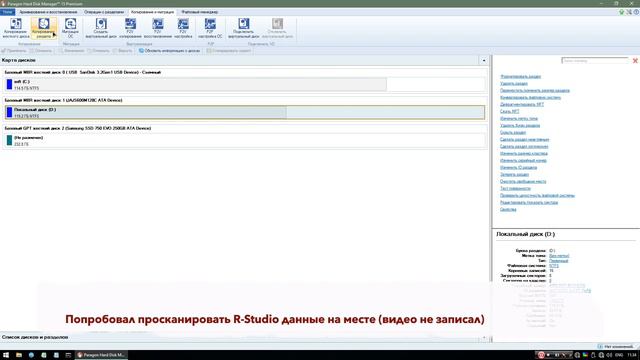Click Make partition logical link

(x=524, y=146)
